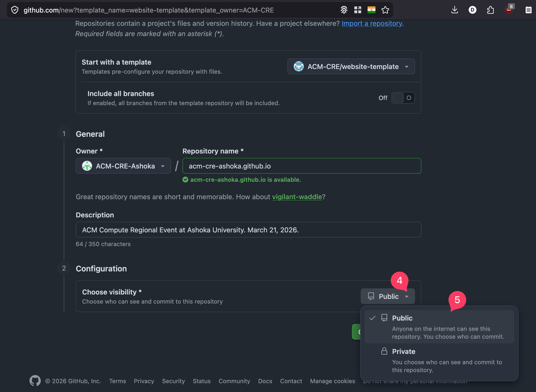Open the Owner dropdown ACM-CRE-Ashoka

coord(123,166)
